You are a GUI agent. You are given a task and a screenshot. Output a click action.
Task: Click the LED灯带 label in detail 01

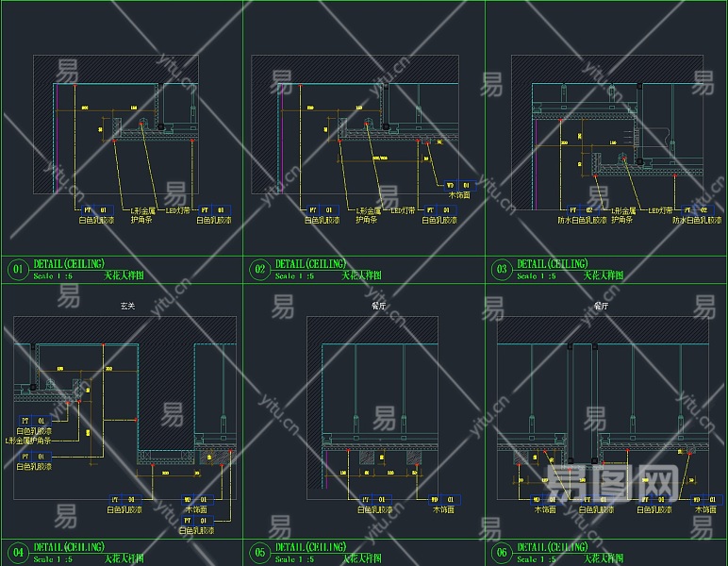[178, 210]
